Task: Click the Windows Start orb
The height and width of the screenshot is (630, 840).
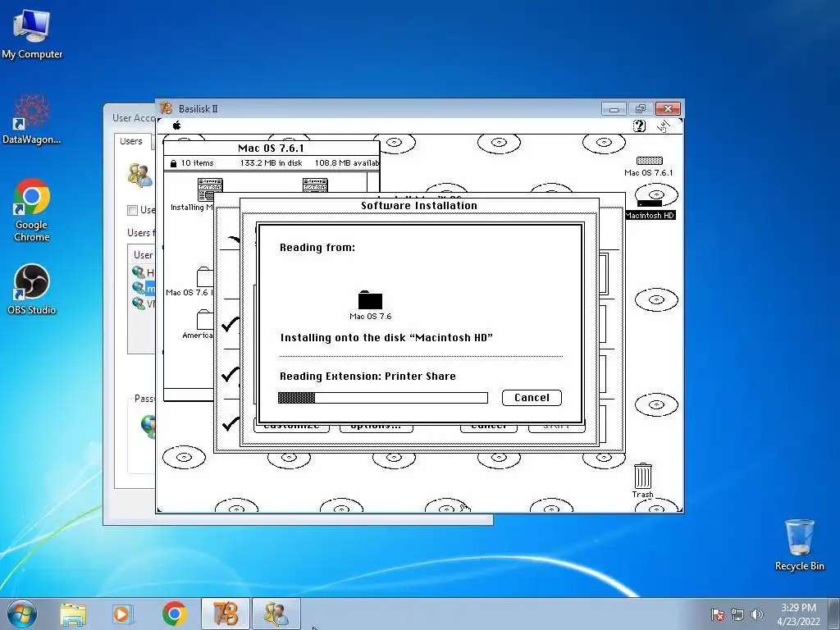Action: click(22, 614)
